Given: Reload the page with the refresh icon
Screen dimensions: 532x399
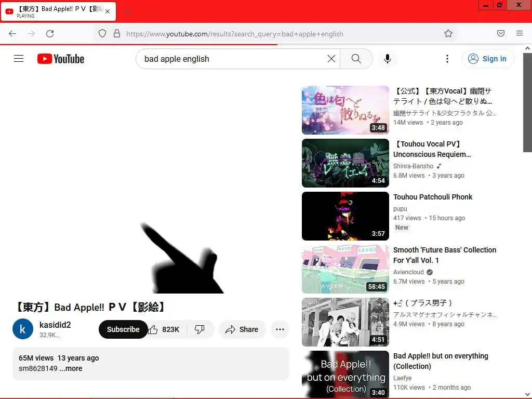Looking at the screenshot, I should (50, 34).
